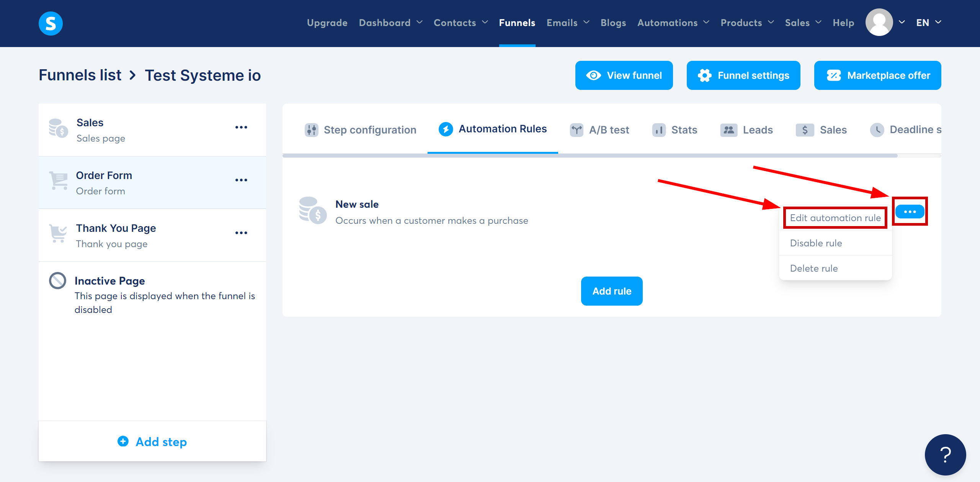980x482 pixels.
Task: Click the tabs horizontal scrollbar
Action: (x=590, y=156)
